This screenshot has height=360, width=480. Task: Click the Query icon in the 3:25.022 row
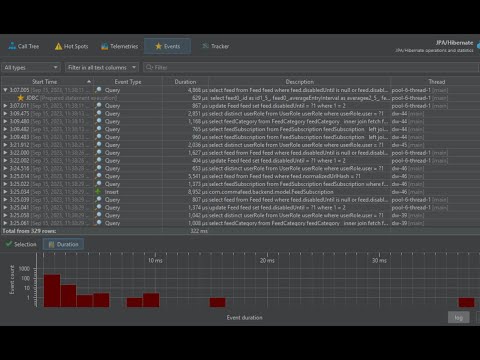tap(99, 184)
